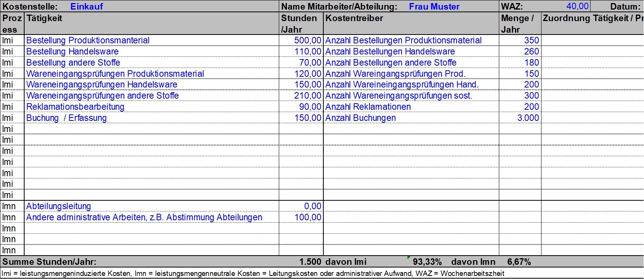
Task: Click 'Anzahl Bestellungen Handelsware' cost driver cell
Action: (390, 51)
